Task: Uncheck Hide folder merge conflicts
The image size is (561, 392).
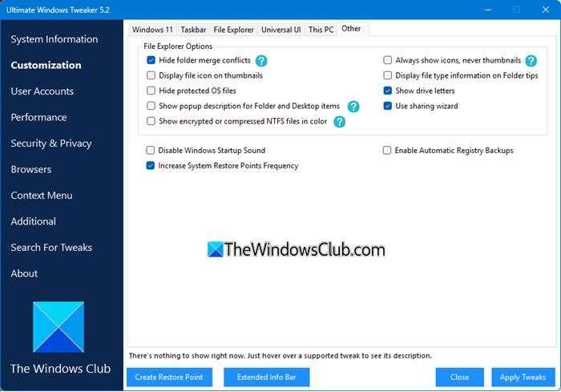Action: [151, 60]
